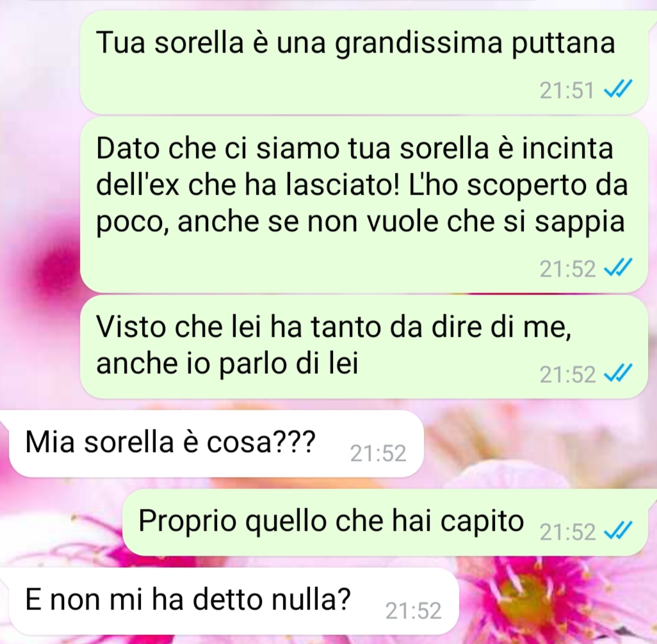Click the word 'incinta' in the second message
657x644 pixels.
coord(567,148)
